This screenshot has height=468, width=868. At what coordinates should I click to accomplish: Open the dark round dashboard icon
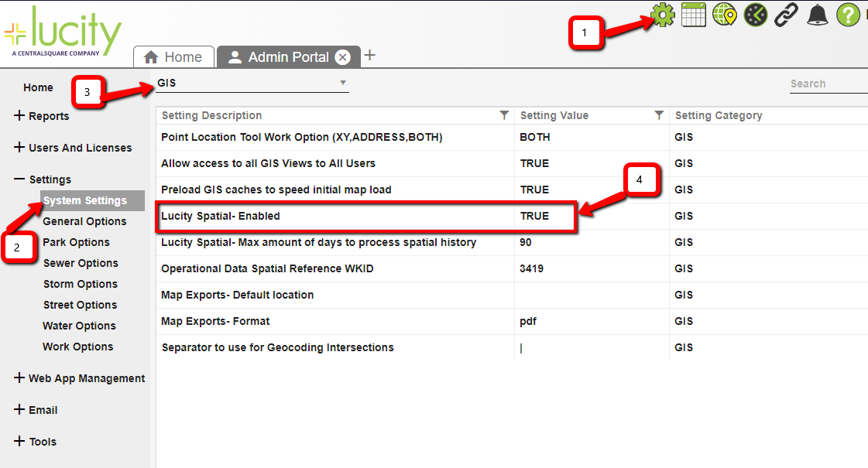click(756, 15)
